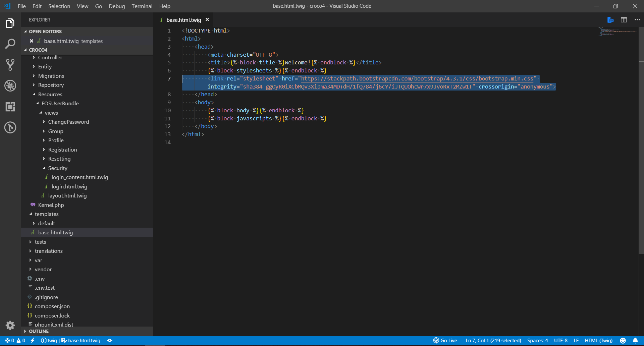Click the composer.json braces icon
This screenshot has width=644, height=346.
coord(30,306)
